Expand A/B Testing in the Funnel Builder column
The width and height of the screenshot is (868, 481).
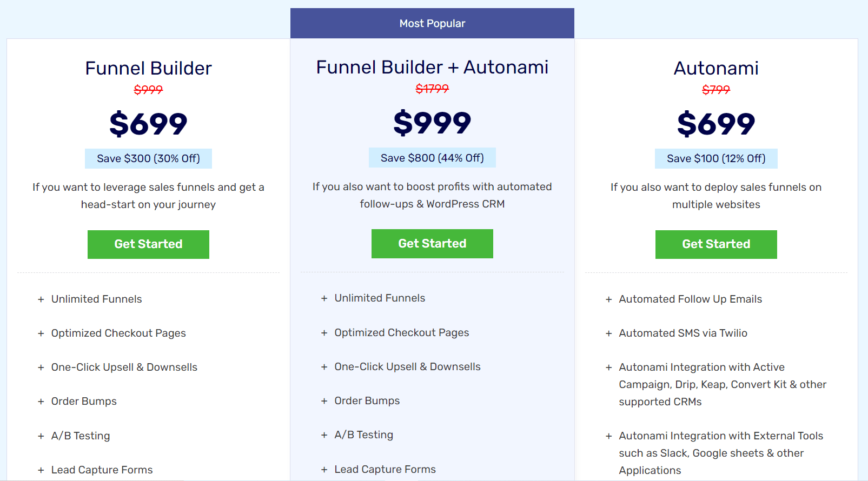pyautogui.click(x=80, y=436)
